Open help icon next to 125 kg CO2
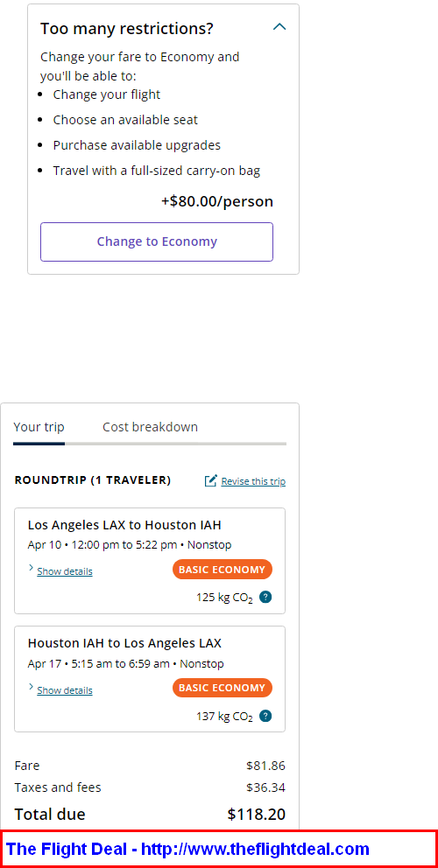Viewport: 438px width, 868px height. (x=265, y=598)
